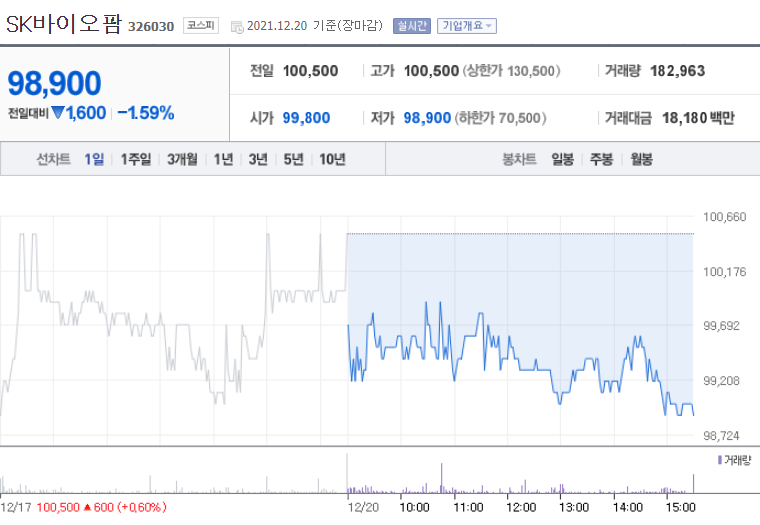The height and width of the screenshot is (525, 760).
Task: Click the 10:00 time axis label
Action: coord(414,508)
